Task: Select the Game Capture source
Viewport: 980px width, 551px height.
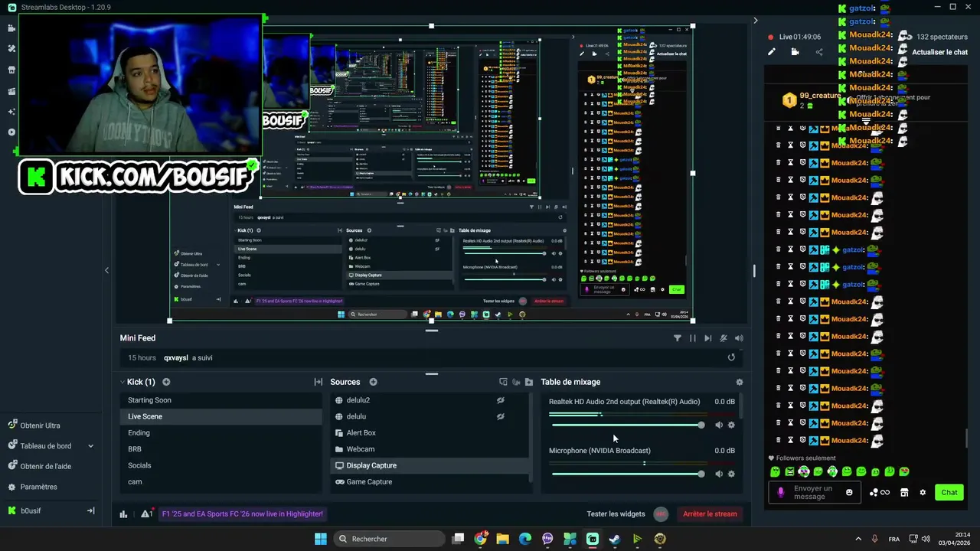Action: (430, 481)
